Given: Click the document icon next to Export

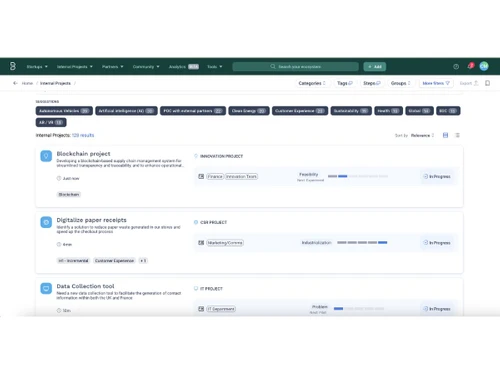Looking at the screenshot, I should click(x=487, y=83).
